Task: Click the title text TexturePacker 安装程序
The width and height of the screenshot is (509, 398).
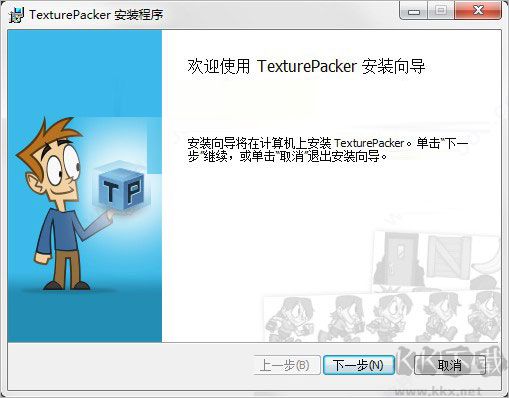Action: [96, 15]
